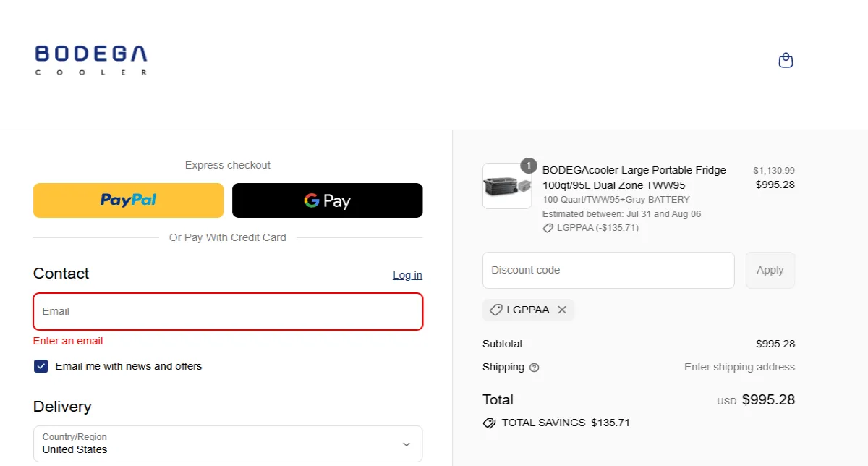Click the Subtotal amount $995.28
This screenshot has height=466, width=868.
pos(775,344)
